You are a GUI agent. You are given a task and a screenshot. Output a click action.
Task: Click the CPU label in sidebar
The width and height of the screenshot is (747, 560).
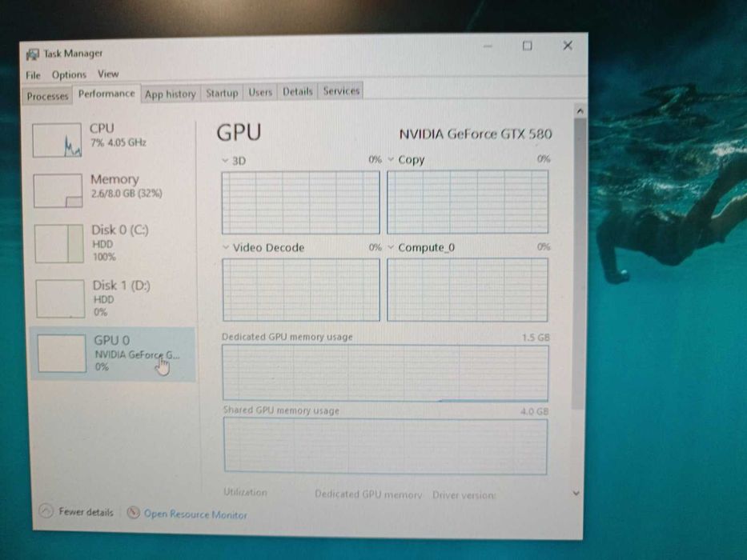pos(102,129)
